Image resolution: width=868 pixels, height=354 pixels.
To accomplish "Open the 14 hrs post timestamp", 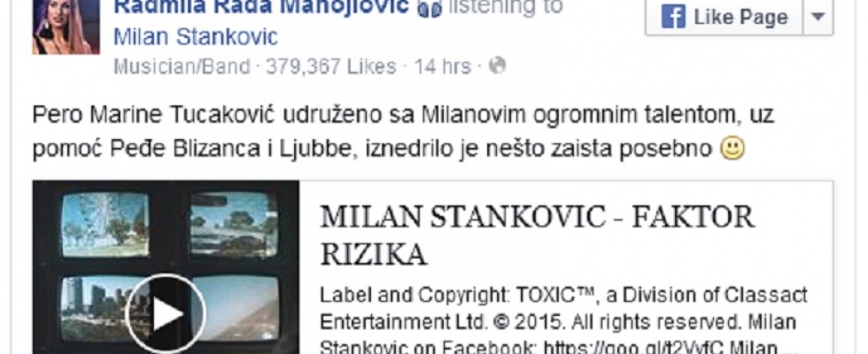I will (442, 67).
